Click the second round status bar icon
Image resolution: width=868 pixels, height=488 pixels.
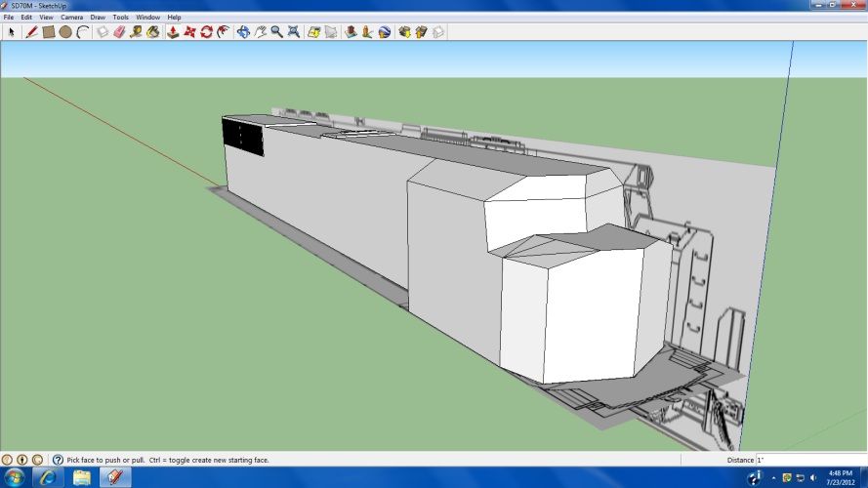pos(22,460)
